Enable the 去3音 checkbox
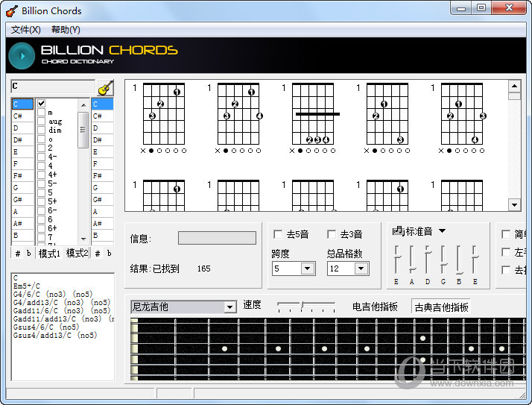This screenshot has width=532, height=405. (x=331, y=234)
